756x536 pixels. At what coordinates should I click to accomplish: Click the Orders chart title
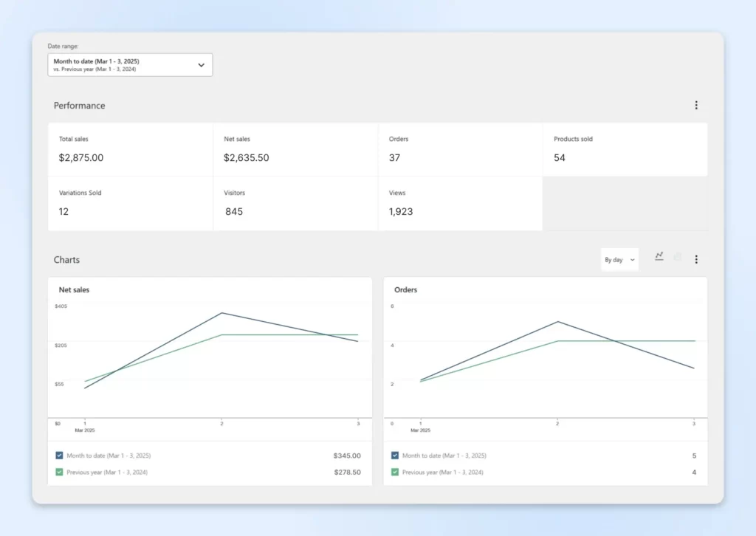[x=405, y=290]
